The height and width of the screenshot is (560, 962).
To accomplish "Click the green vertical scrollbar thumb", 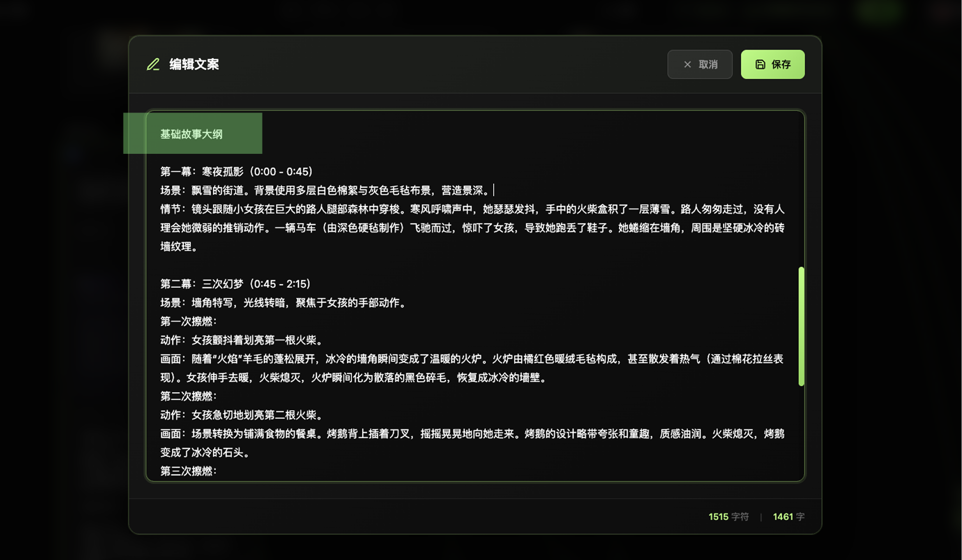I will (801, 326).
